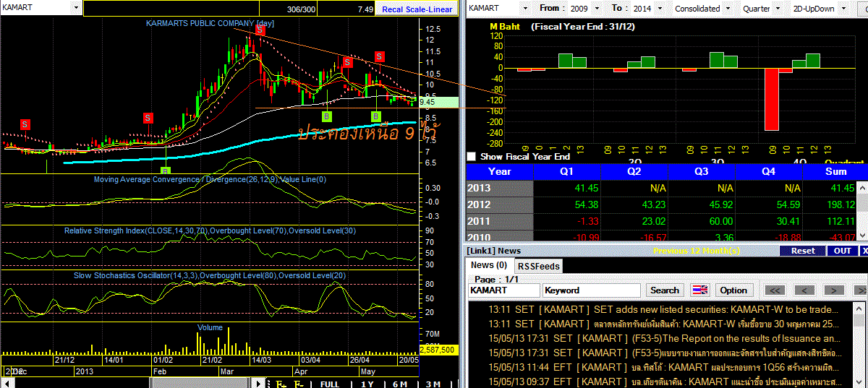Click the KAMART symbol field in News
The height and width of the screenshot is (388, 868).
[x=503, y=290]
